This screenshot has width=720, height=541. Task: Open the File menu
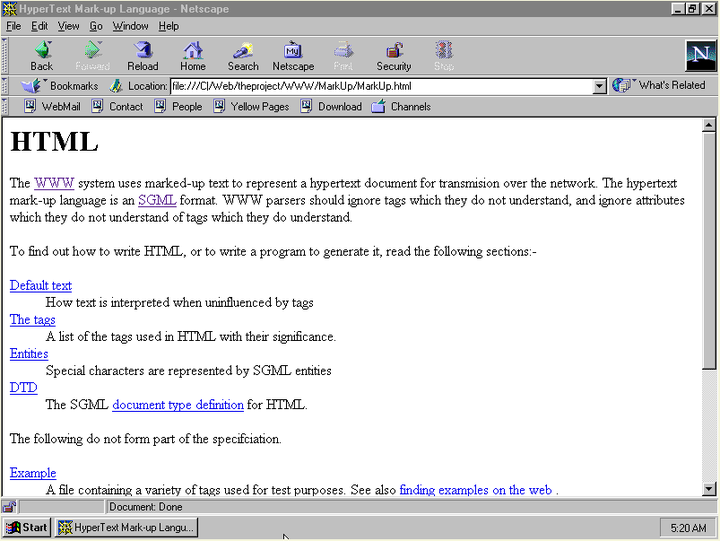click(x=14, y=26)
